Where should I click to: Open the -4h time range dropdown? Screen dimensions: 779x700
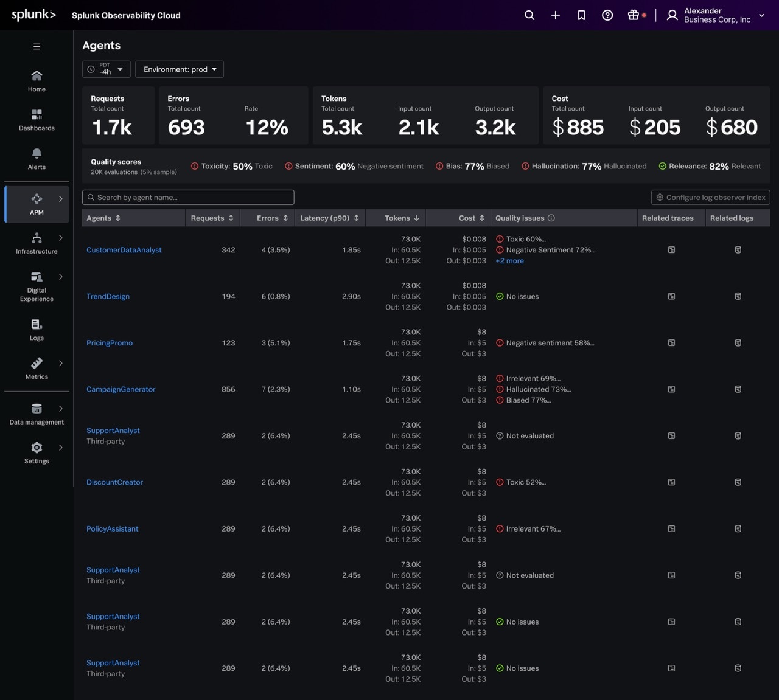pos(107,69)
